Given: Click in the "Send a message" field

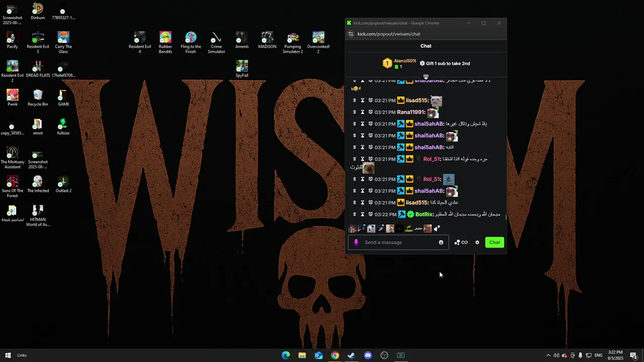Looking at the screenshot, I should click(400, 242).
